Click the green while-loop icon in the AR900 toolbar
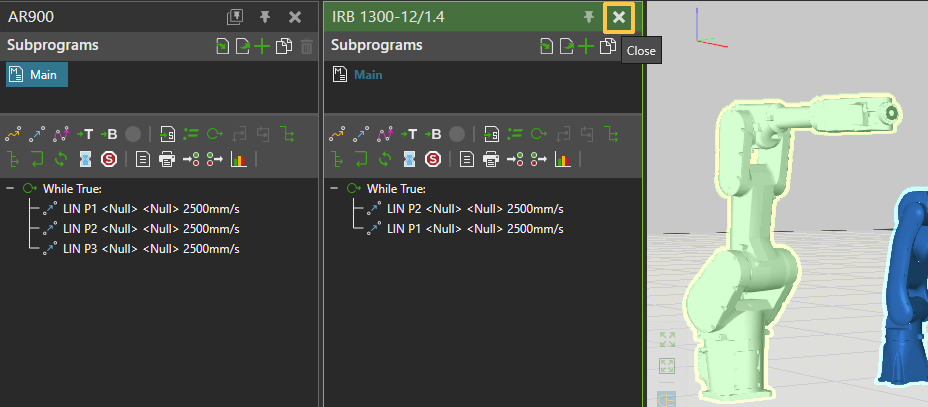Viewport: 928px width, 407px height. point(215,134)
